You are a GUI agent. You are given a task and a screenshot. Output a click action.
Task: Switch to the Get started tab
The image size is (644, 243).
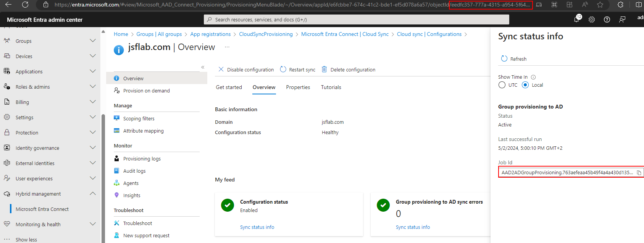coord(229,87)
